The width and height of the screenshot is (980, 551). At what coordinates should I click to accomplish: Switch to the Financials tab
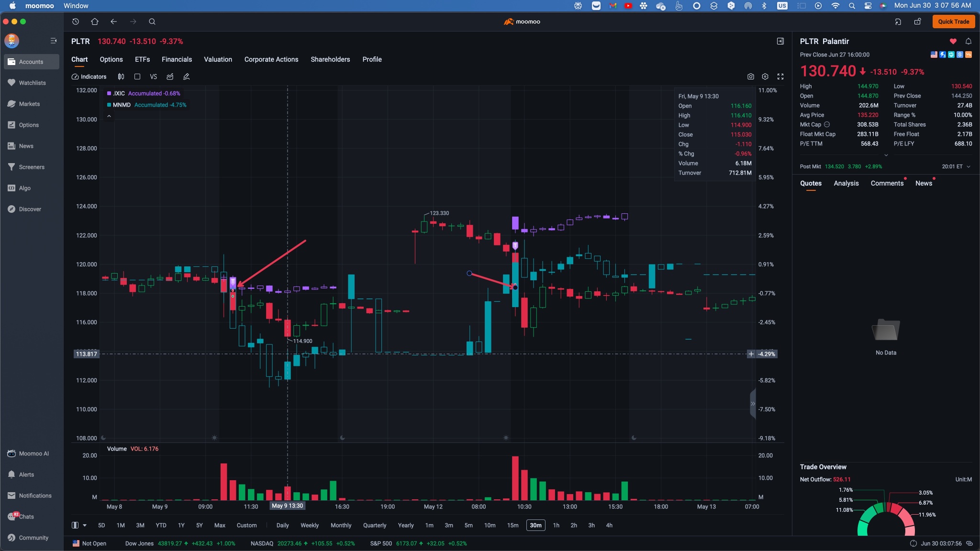[177, 59]
